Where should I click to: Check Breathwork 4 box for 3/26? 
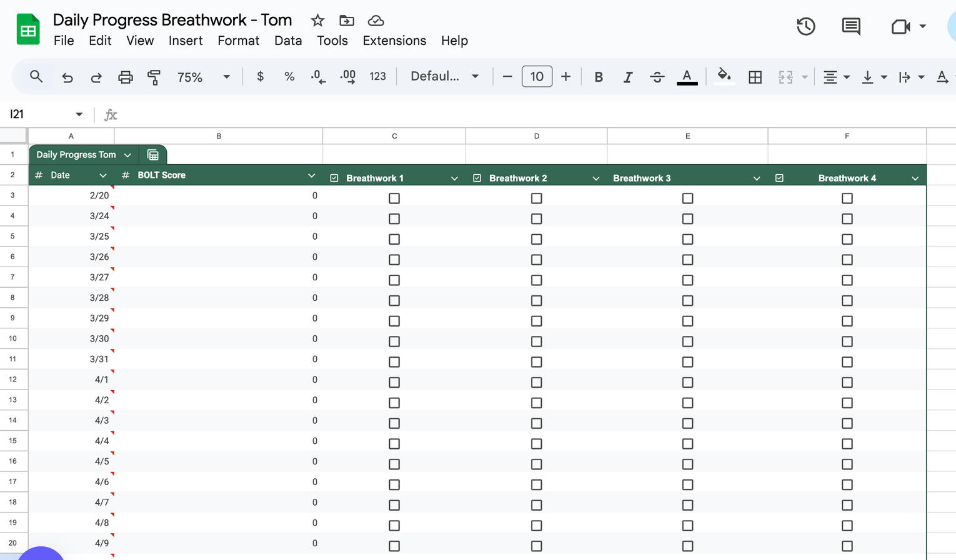point(847,260)
